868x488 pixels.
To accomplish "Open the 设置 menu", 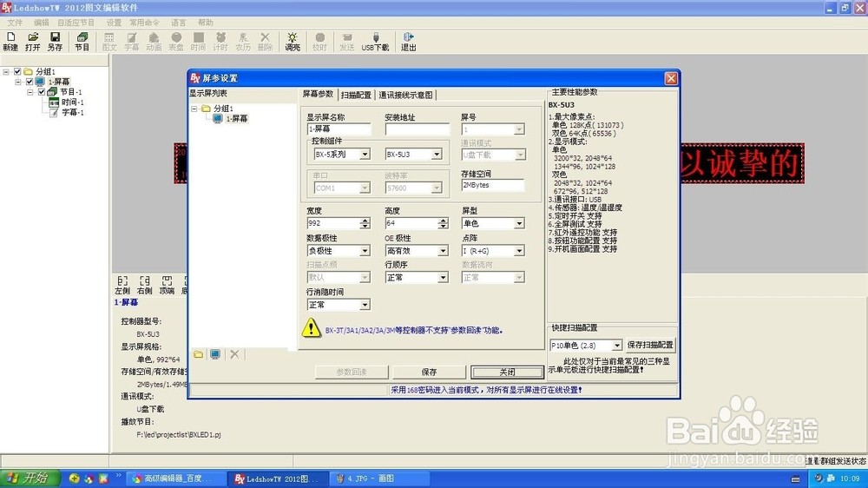I will tap(114, 23).
